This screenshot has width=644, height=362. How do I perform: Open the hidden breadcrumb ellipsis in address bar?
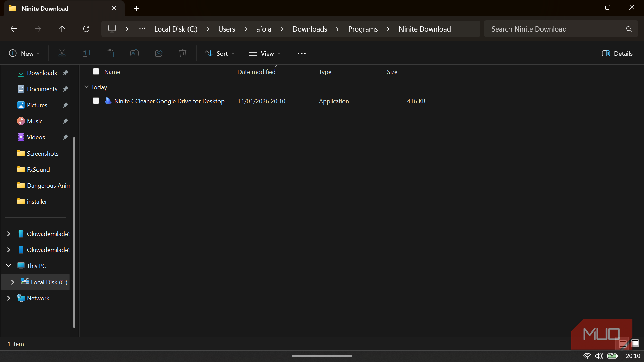(x=142, y=29)
